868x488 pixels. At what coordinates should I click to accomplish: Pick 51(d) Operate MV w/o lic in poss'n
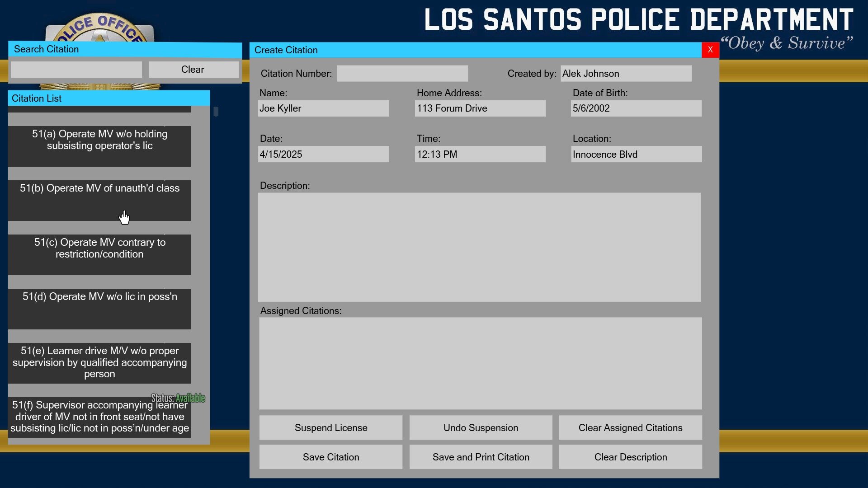click(99, 309)
